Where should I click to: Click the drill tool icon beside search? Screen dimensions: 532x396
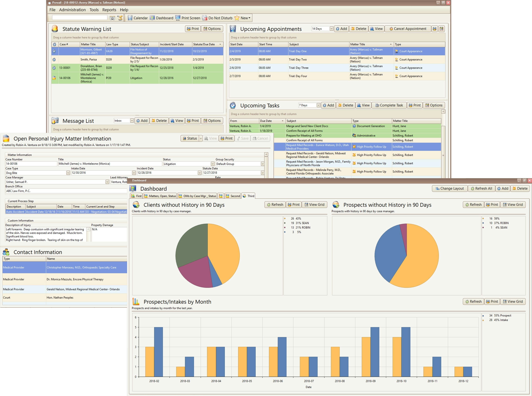pos(120,18)
